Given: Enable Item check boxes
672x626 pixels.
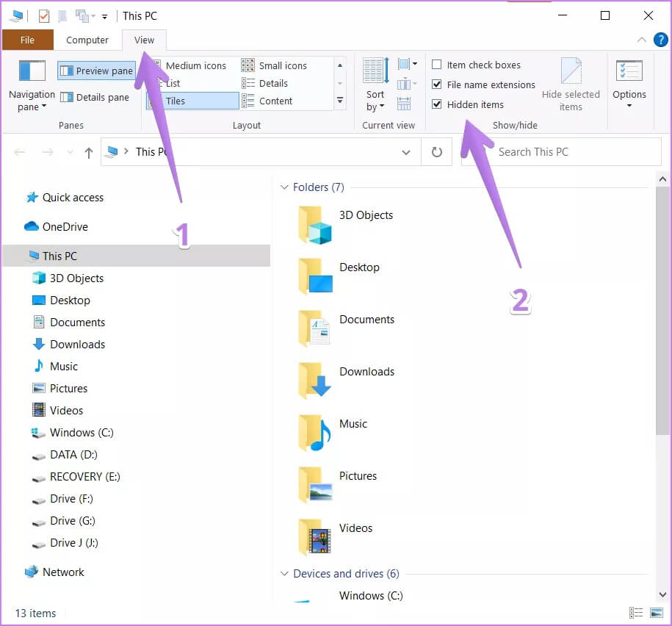Looking at the screenshot, I should [x=437, y=65].
